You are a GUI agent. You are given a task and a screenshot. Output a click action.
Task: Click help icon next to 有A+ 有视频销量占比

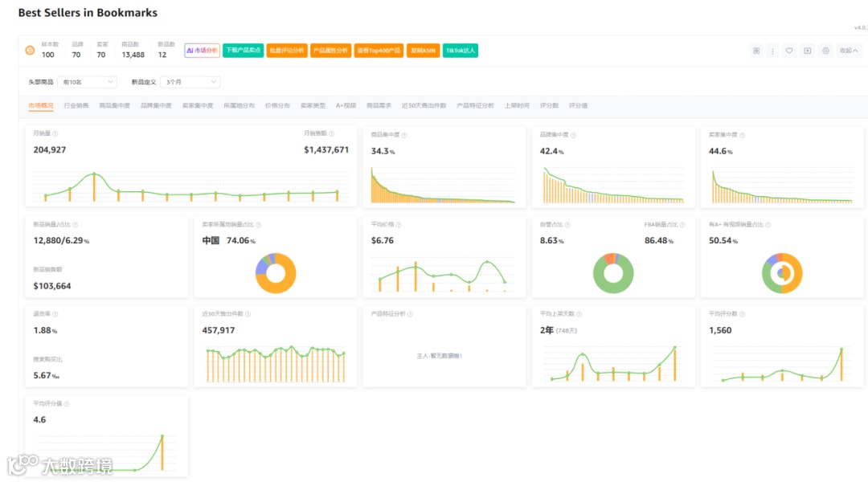click(x=768, y=225)
